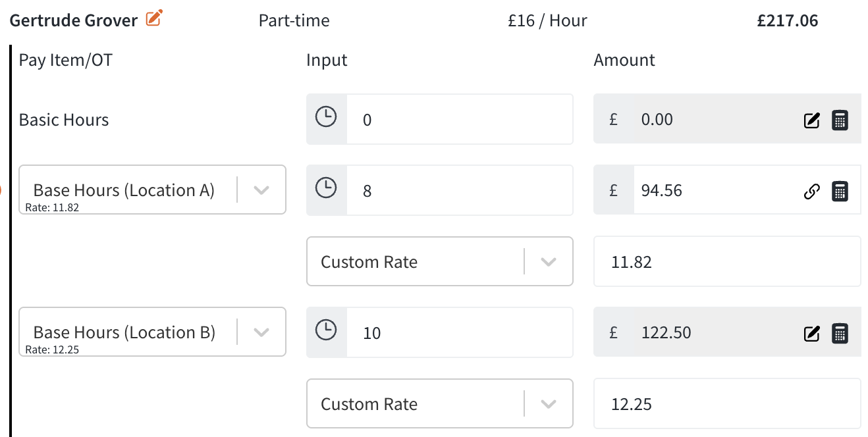This screenshot has width=868, height=437.
Task: Expand the Custom Rate dropdown above 11.82
Action: pyautogui.click(x=549, y=262)
